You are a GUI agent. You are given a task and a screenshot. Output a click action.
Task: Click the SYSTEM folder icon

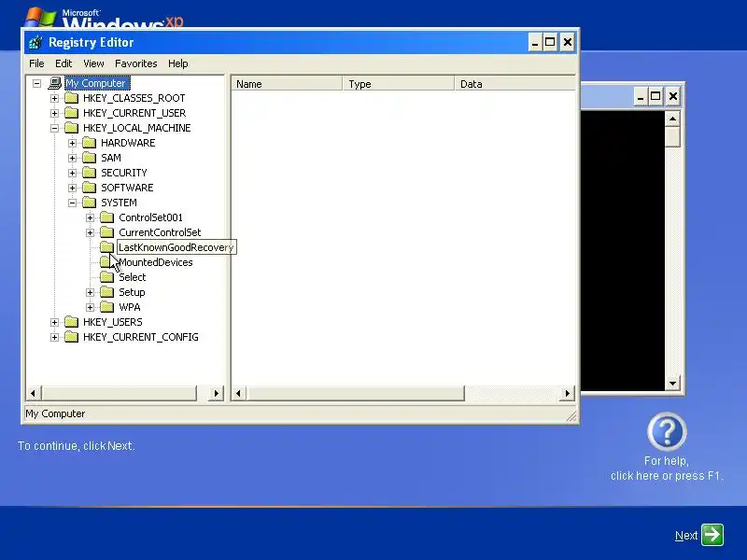coord(89,203)
